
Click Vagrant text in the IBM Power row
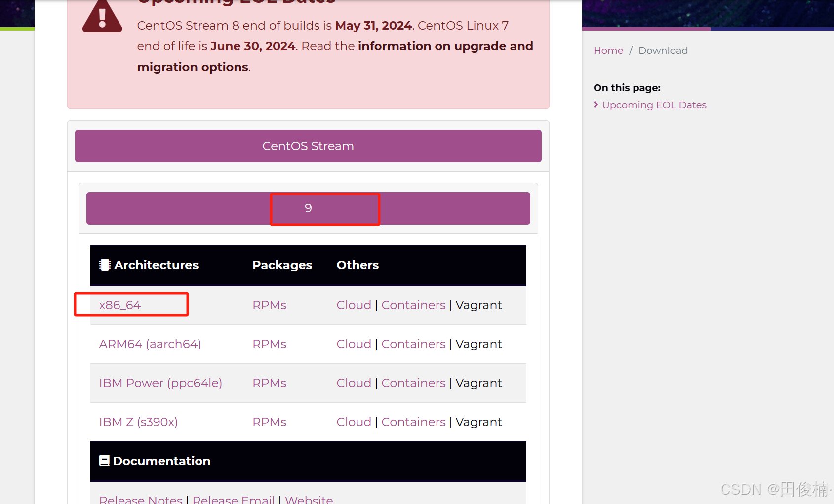point(478,383)
